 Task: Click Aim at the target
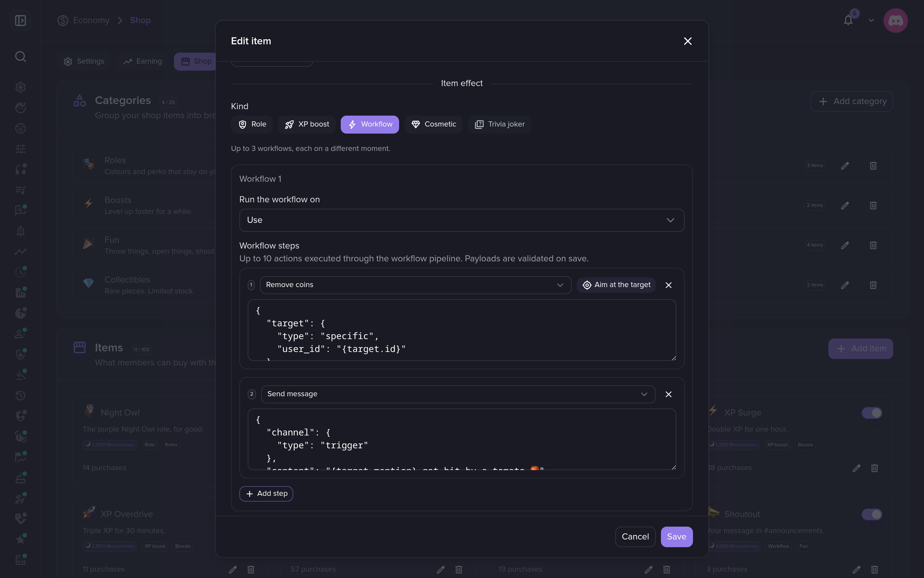(x=616, y=285)
